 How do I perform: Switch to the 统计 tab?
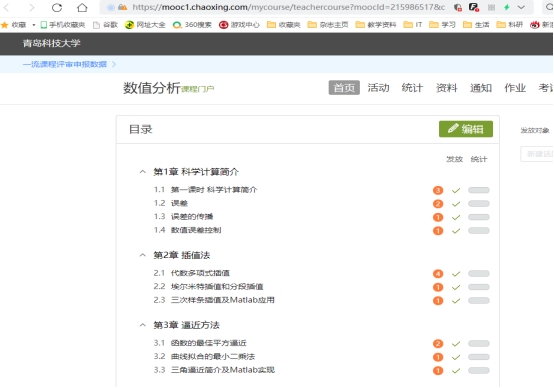[x=412, y=88]
